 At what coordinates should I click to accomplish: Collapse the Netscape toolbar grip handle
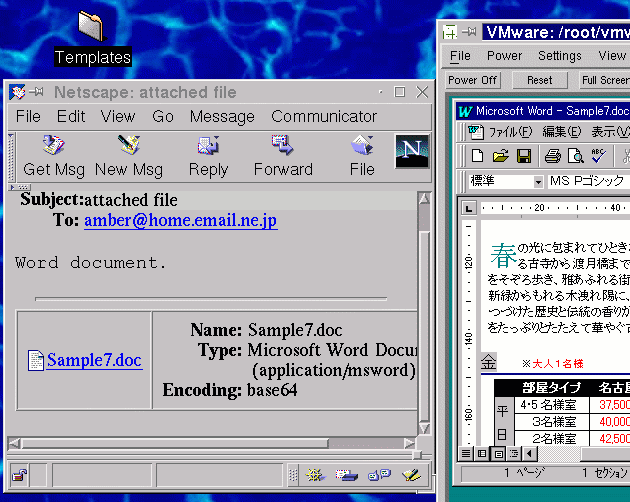click(11, 158)
